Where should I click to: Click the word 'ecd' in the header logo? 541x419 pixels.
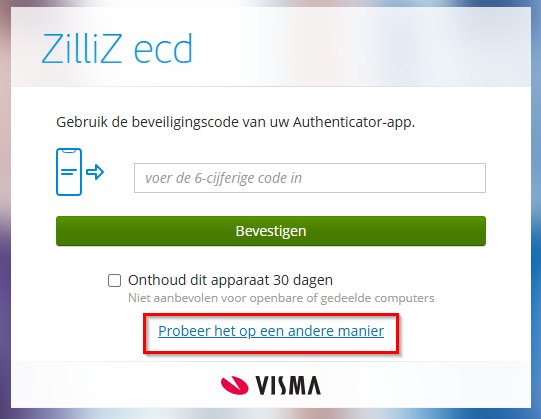[163, 50]
